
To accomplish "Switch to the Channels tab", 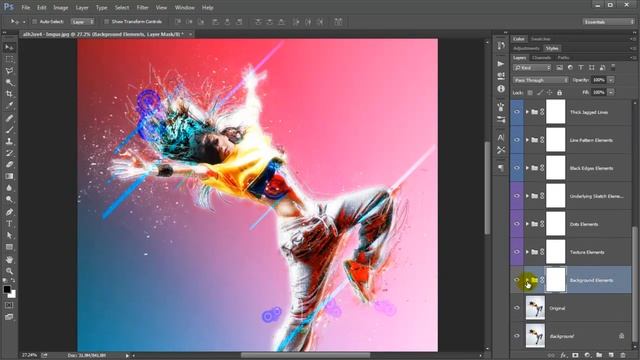I will (541, 58).
